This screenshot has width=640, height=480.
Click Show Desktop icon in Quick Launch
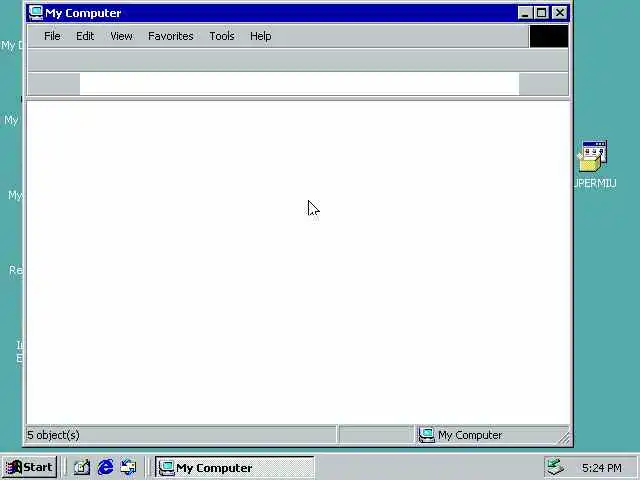click(82, 467)
